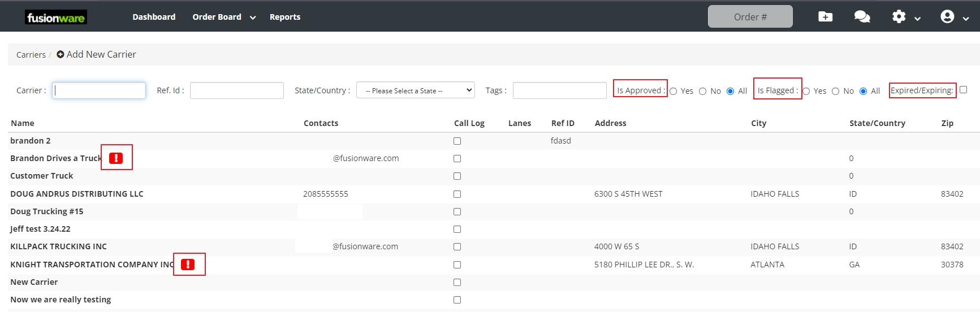The height and width of the screenshot is (312, 980).
Task: Click the add folder icon in header
Action: click(825, 17)
